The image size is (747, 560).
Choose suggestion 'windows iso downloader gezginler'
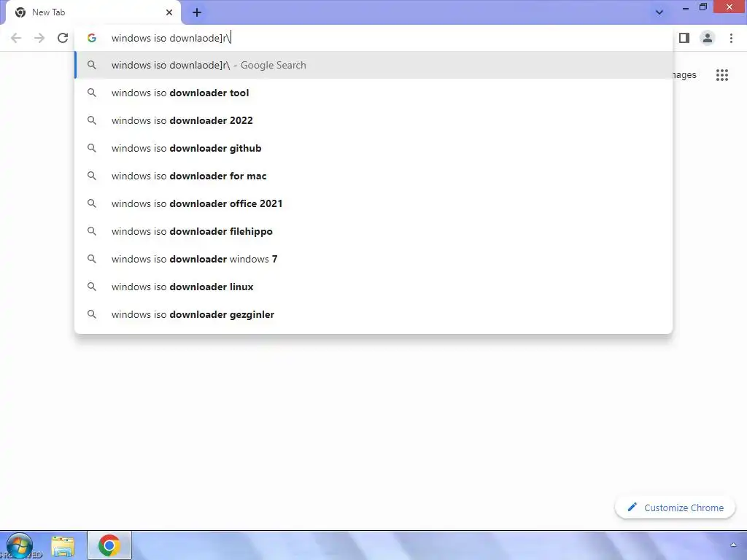tap(373, 314)
